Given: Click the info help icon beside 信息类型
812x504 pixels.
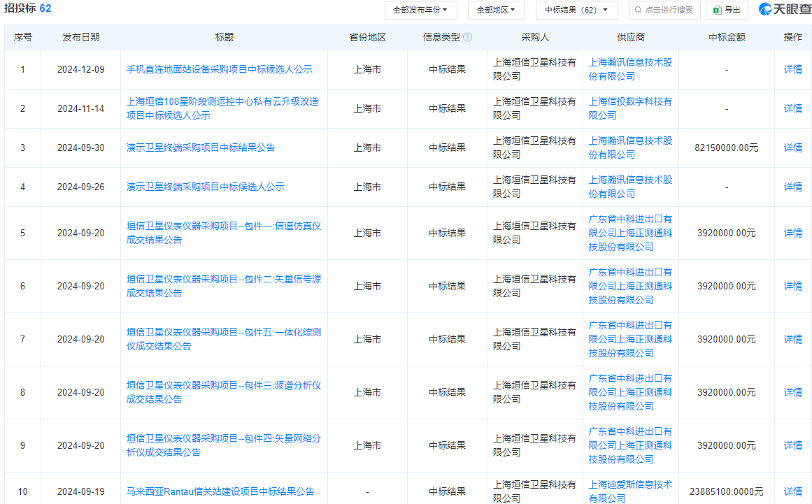Looking at the screenshot, I should click(468, 37).
